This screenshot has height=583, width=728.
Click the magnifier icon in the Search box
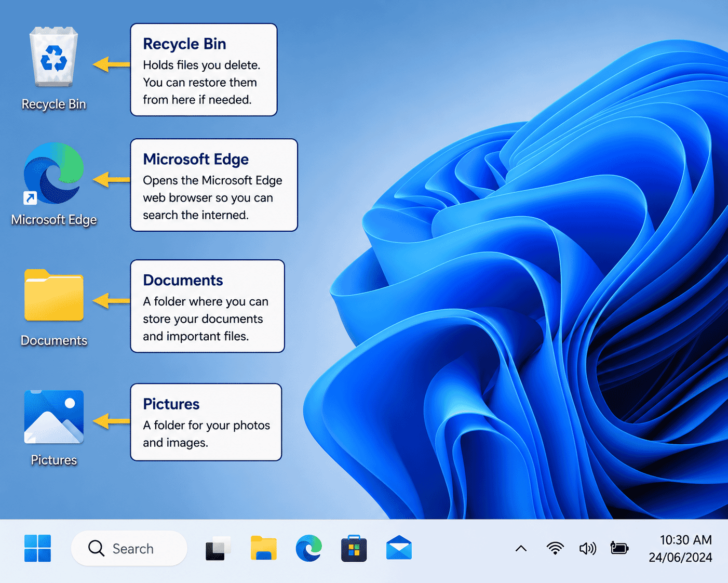click(x=96, y=548)
